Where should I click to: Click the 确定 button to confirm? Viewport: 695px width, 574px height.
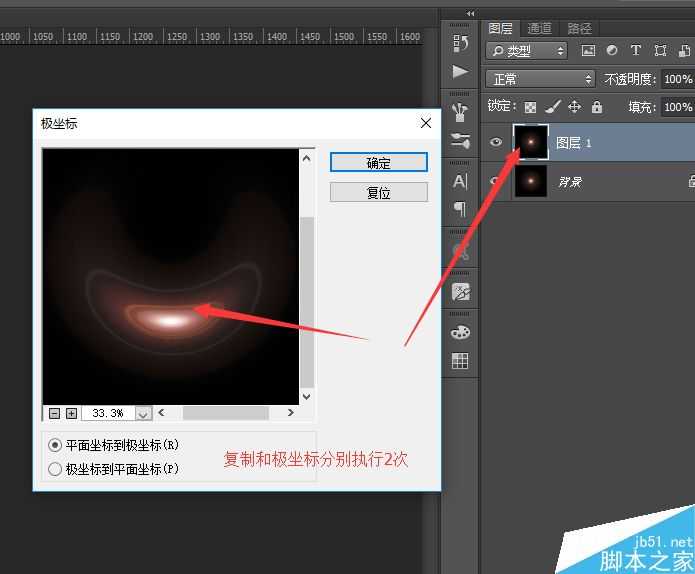point(378,163)
